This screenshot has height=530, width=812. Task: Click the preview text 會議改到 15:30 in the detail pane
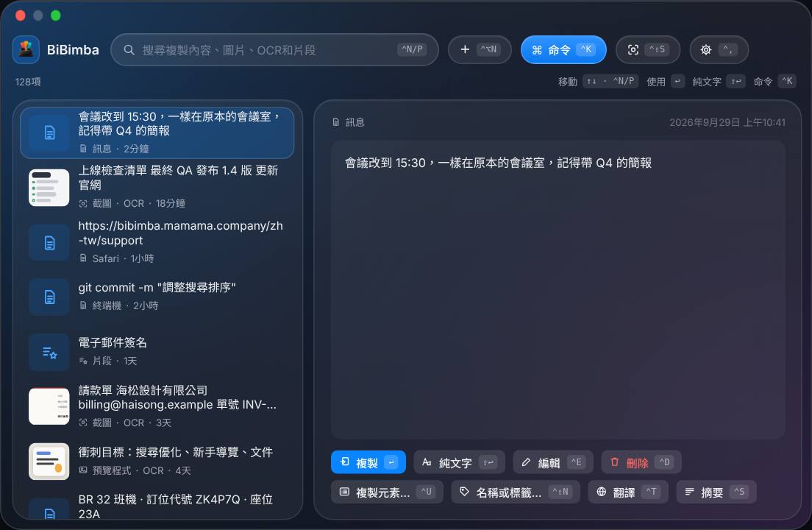[498, 163]
